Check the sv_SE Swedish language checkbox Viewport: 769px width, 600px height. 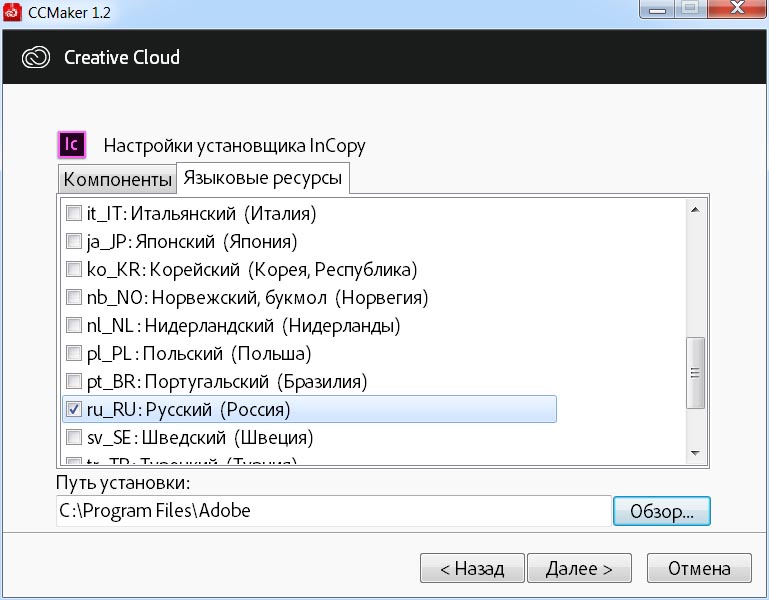pos(74,437)
